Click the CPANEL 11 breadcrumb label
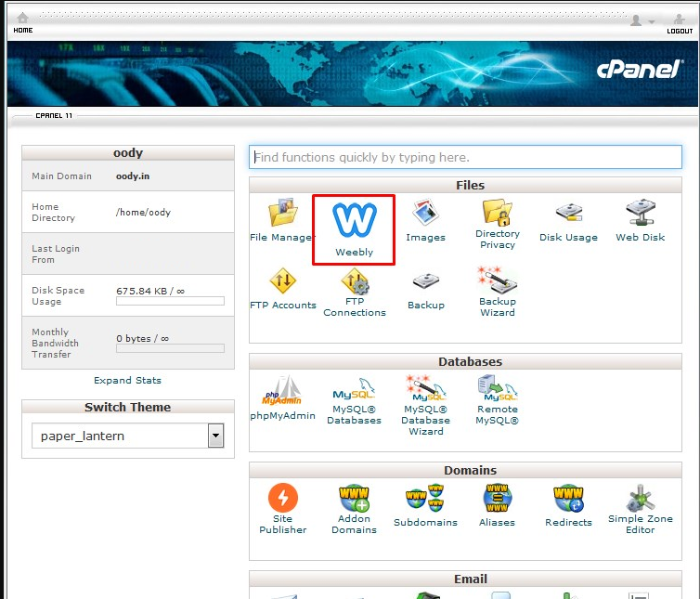The image size is (700, 599). (x=54, y=115)
